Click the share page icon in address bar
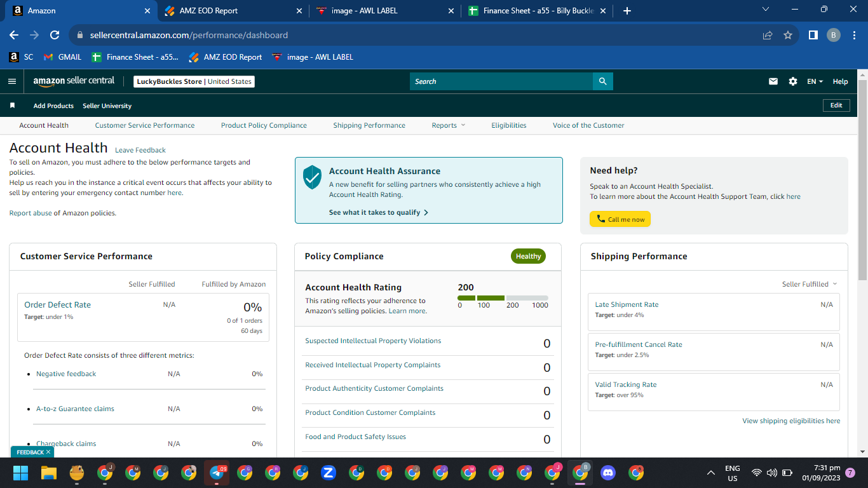Screen dimensions: 868x488 click(x=768, y=36)
